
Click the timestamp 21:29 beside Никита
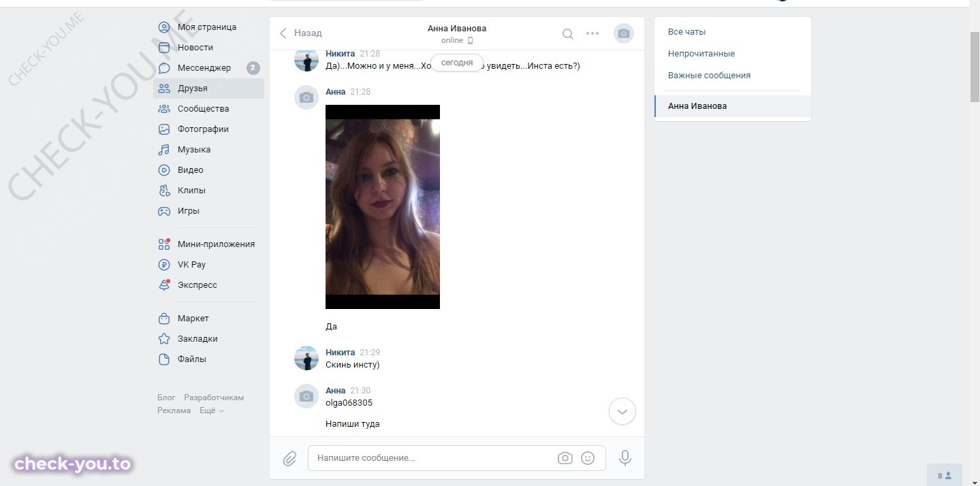coord(370,353)
